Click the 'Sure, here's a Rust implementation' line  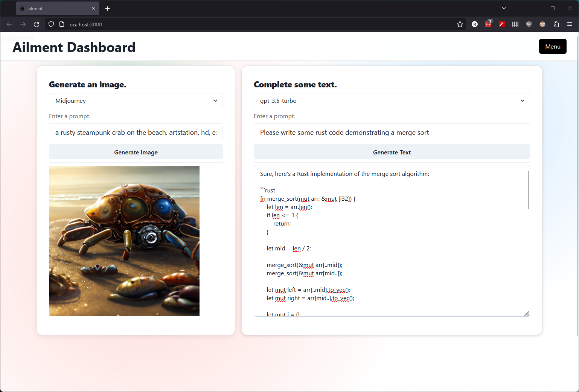click(x=344, y=174)
